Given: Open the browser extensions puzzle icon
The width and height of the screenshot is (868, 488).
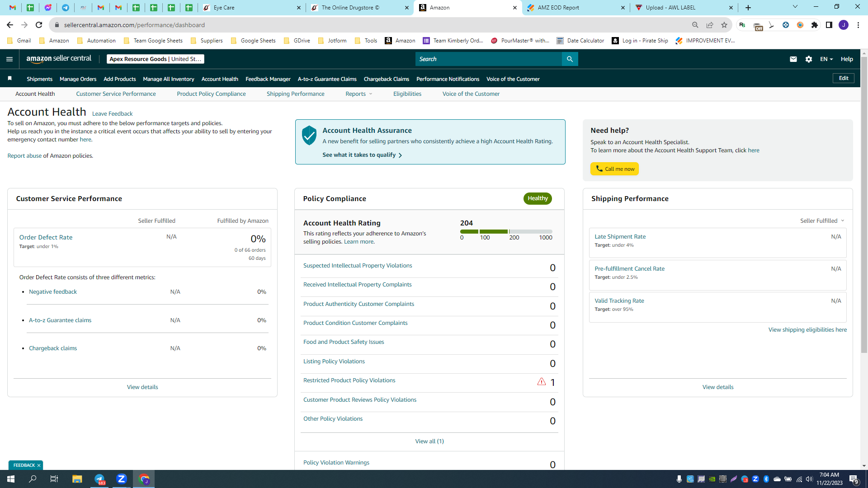Looking at the screenshot, I should [815, 25].
